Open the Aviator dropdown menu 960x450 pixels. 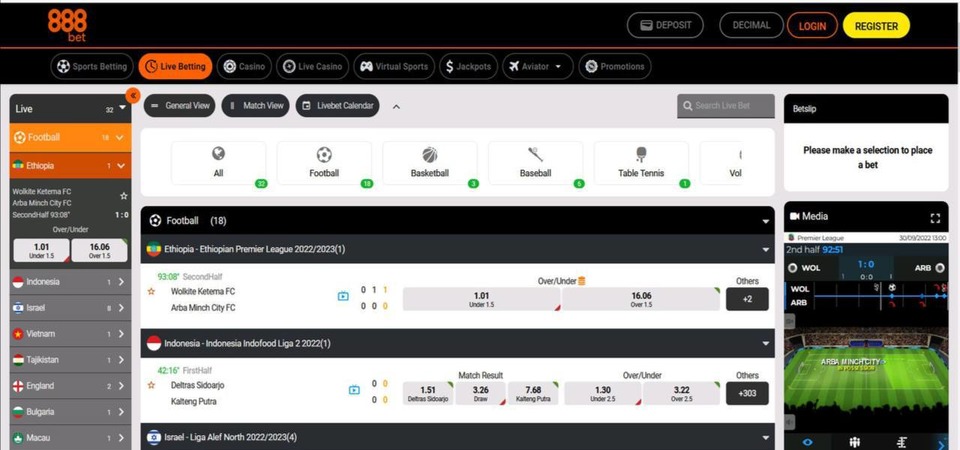(538, 66)
